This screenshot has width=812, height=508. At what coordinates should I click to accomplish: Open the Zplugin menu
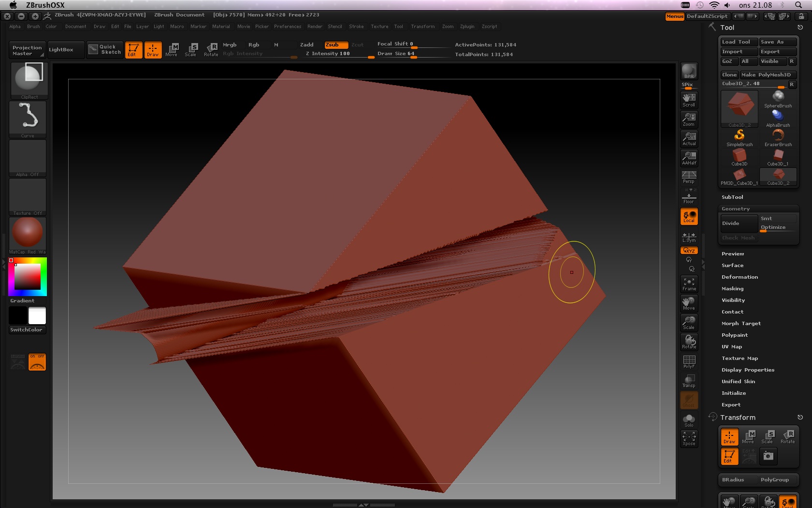[x=467, y=27]
